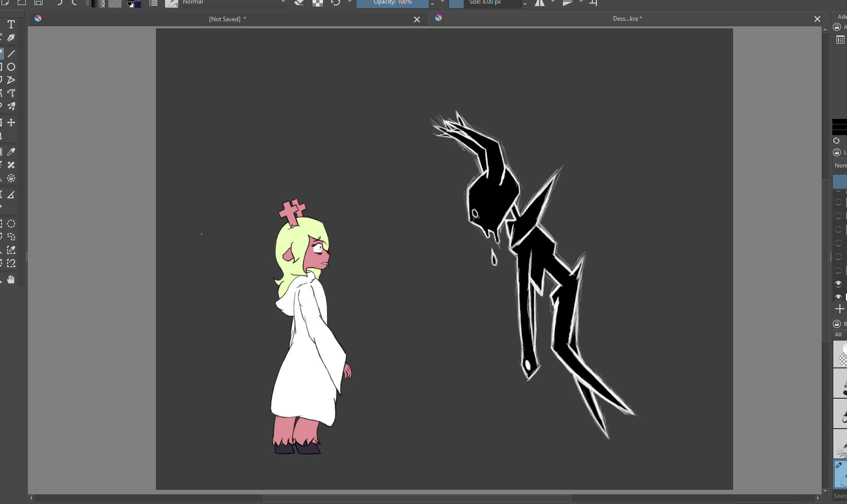Image resolution: width=847 pixels, height=504 pixels.
Task: Select the Multibrush tool
Action: 11,106
